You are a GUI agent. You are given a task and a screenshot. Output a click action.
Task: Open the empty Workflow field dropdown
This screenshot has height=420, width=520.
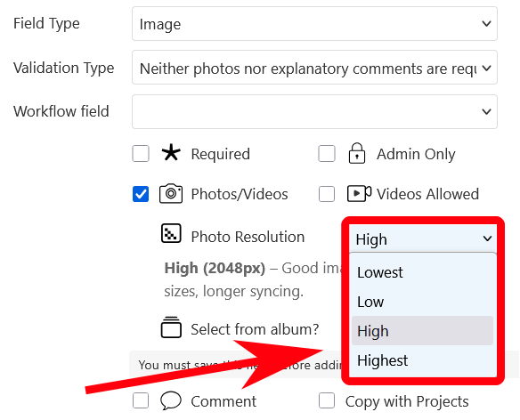point(314,112)
